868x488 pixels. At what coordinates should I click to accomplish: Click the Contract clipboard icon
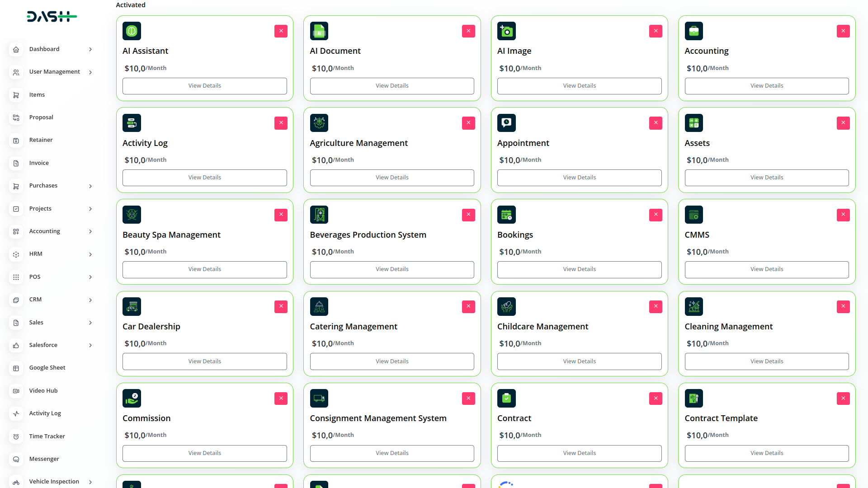(506, 398)
